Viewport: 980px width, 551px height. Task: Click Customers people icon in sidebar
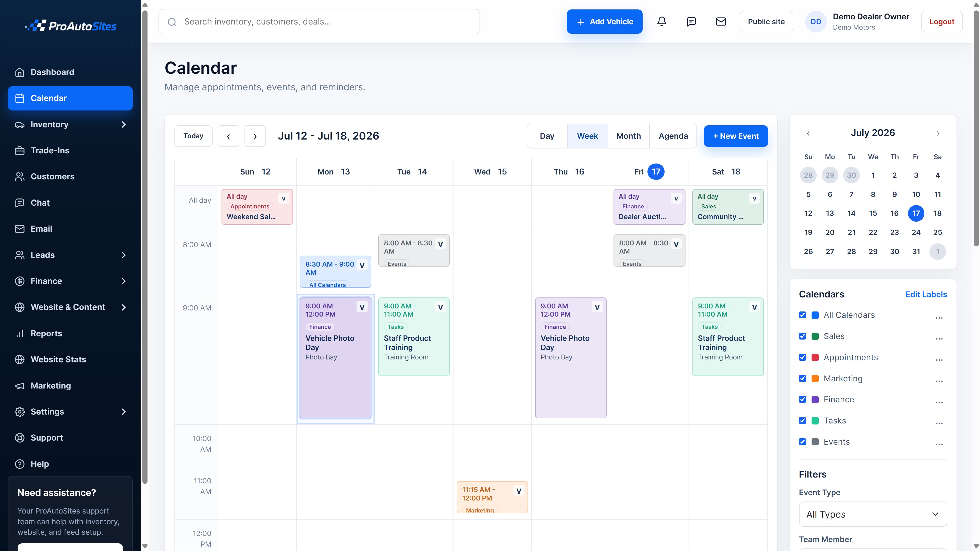click(20, 177)
